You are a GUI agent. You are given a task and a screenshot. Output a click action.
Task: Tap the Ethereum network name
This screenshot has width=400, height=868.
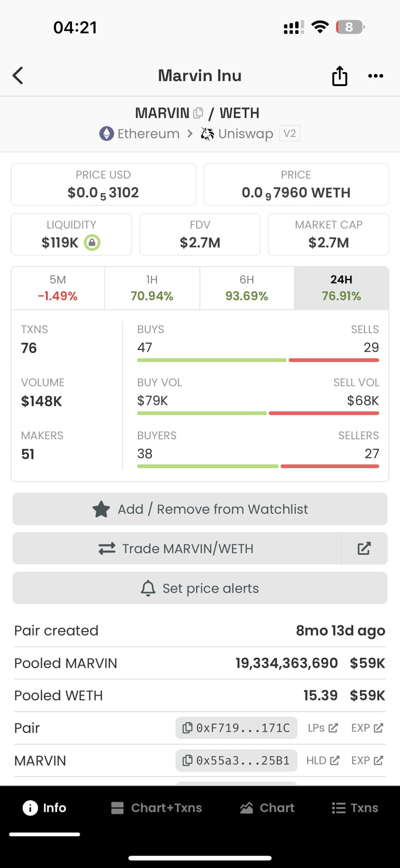click(x=149, y=133)
